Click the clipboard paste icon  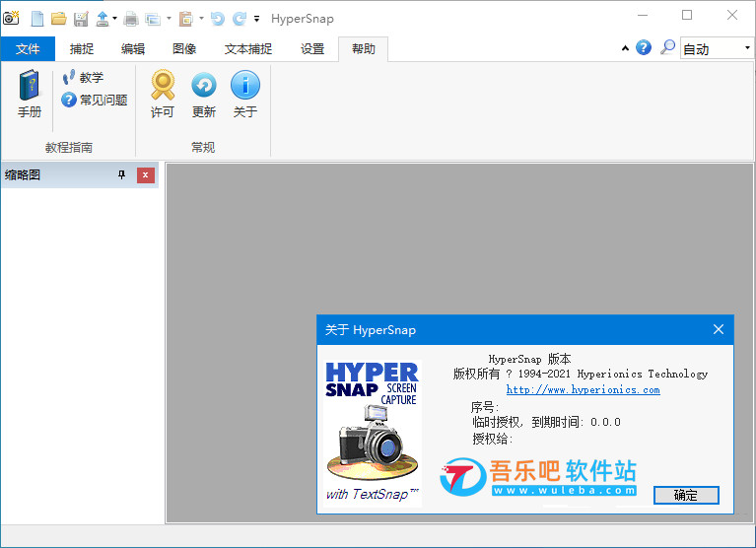click(x=185, y=19)
